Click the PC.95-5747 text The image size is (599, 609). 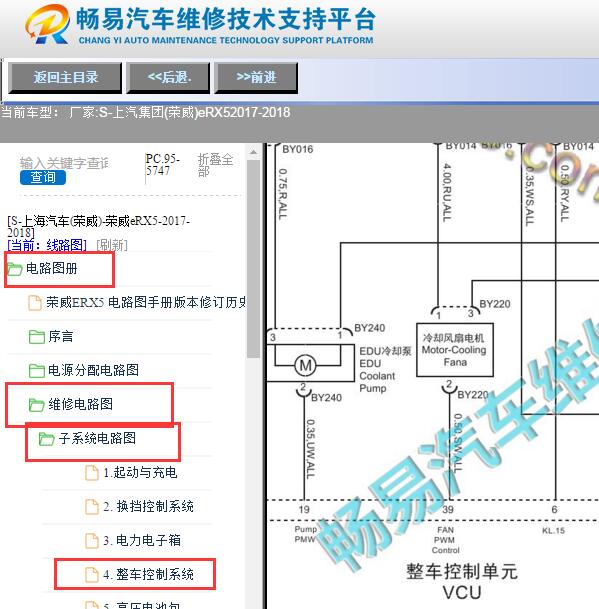click(163, 165)
